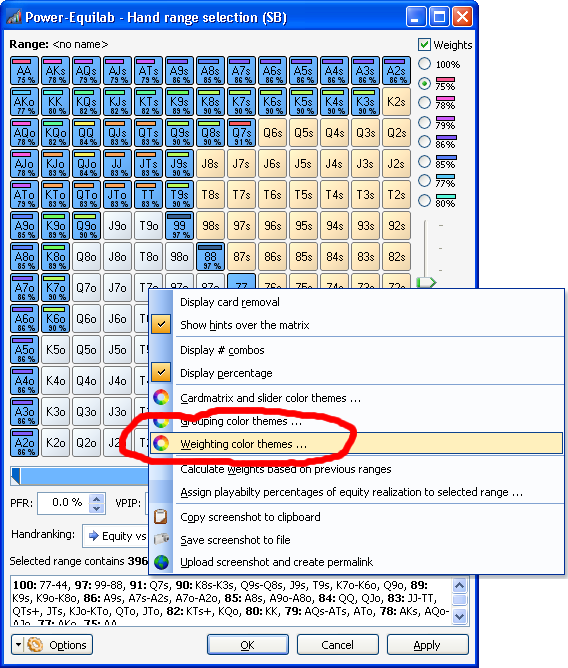Click the blue range percentage slider bar
568x668 pixels.
(x=81, y=476)
